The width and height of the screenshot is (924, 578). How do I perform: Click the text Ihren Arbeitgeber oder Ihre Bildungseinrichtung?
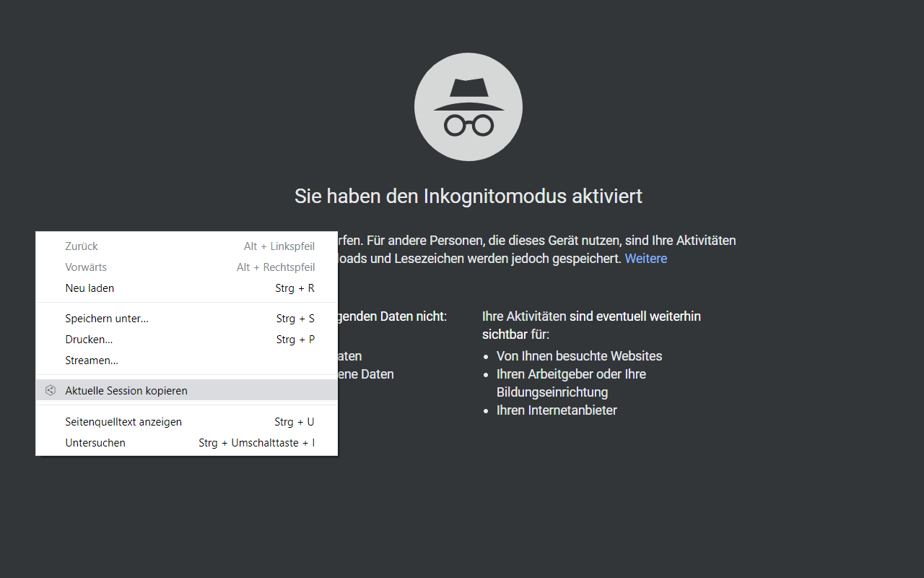571,383
